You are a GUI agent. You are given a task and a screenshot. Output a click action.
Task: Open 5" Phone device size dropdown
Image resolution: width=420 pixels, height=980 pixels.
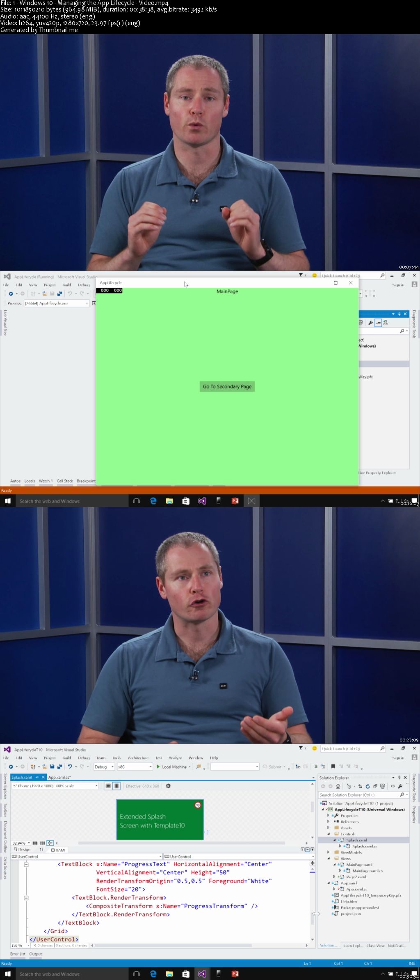(x=55, y=786)
